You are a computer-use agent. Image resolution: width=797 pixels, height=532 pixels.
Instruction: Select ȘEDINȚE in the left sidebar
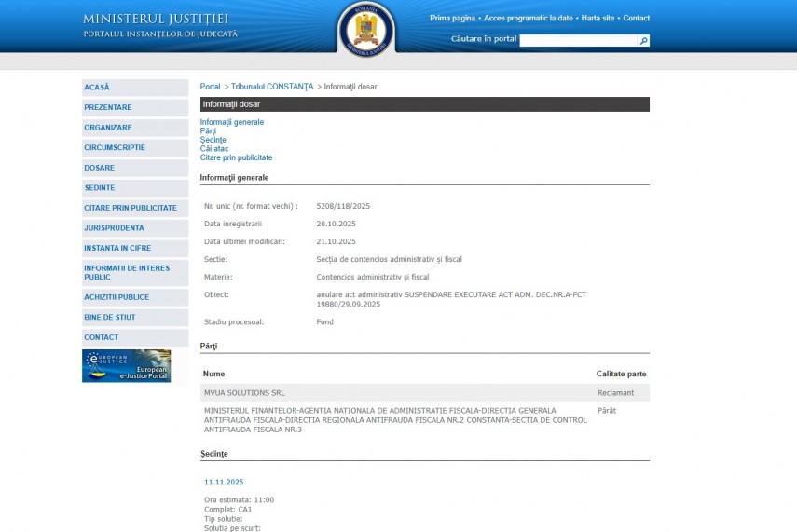pos(100,188)
